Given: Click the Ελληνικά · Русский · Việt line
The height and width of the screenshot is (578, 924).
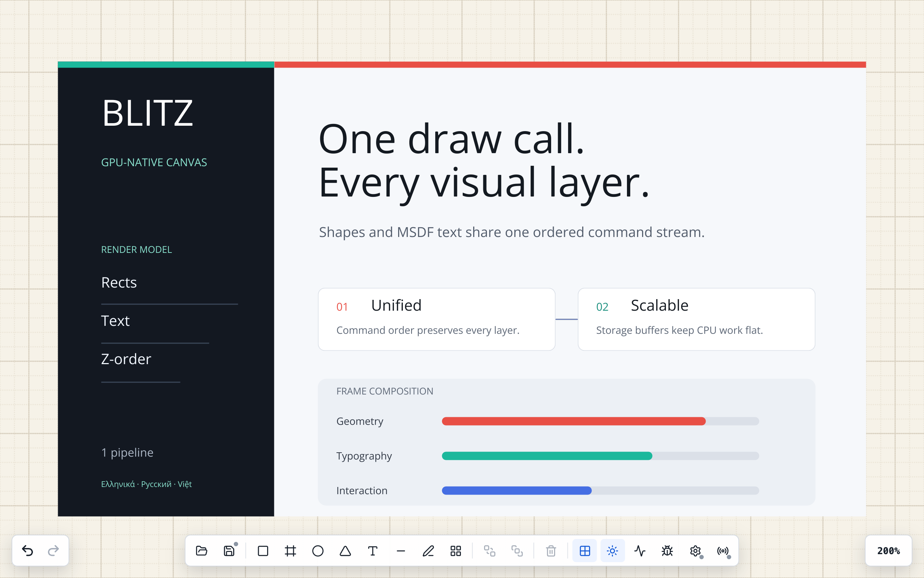Looking at the screenshot, I should (x=146, y=484).
